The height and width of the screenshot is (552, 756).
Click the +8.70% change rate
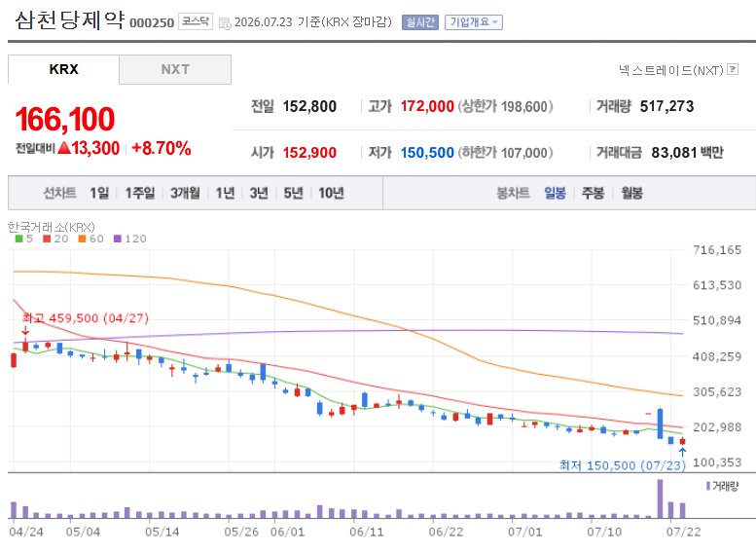[162, 148]
